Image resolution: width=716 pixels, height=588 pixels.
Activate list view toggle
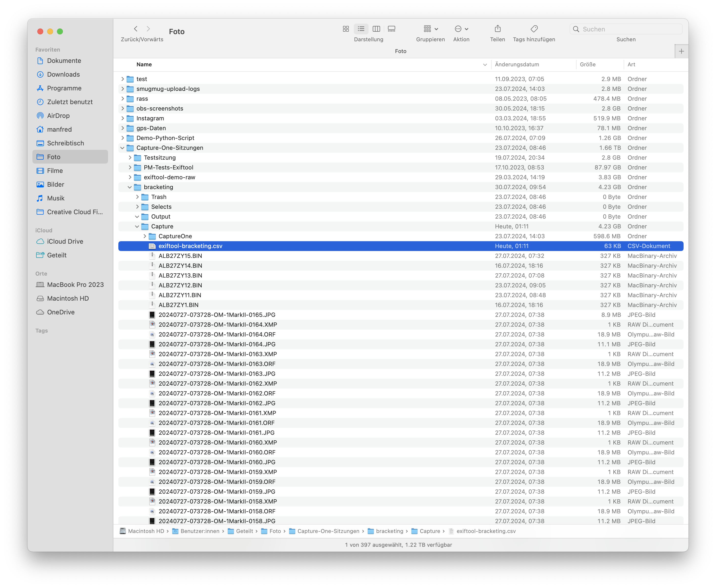pos(361,29)
